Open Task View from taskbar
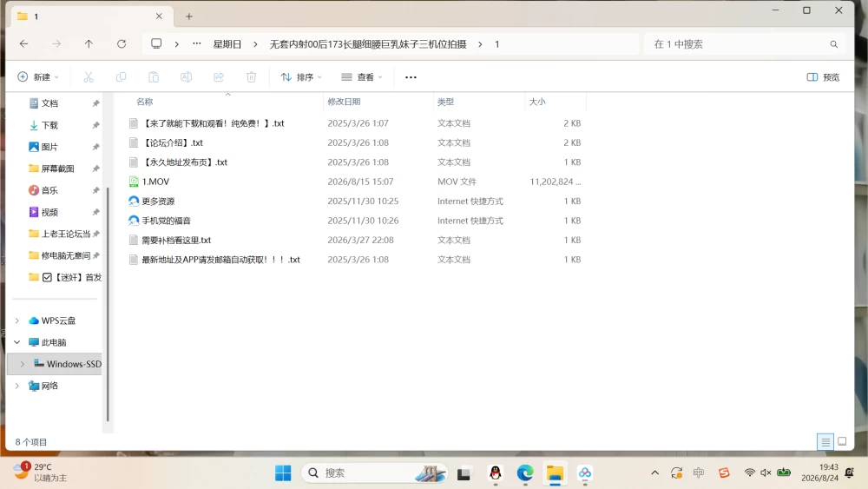 point(464,473)
